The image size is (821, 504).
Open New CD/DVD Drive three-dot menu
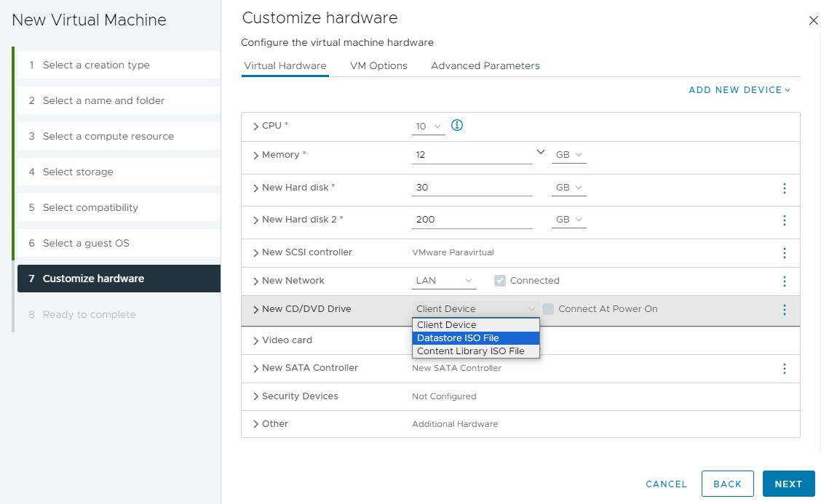pos(784,310)
